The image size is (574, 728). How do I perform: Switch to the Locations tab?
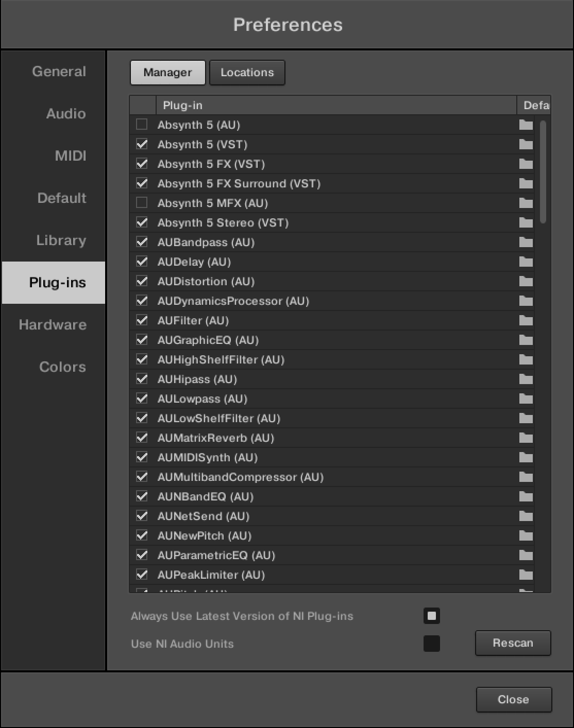pos(247,72)
